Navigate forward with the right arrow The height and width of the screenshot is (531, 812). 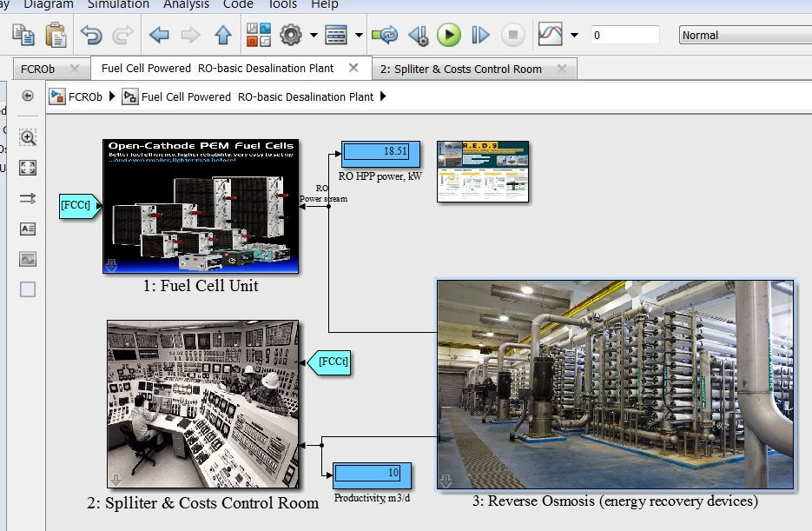[190, 36]
